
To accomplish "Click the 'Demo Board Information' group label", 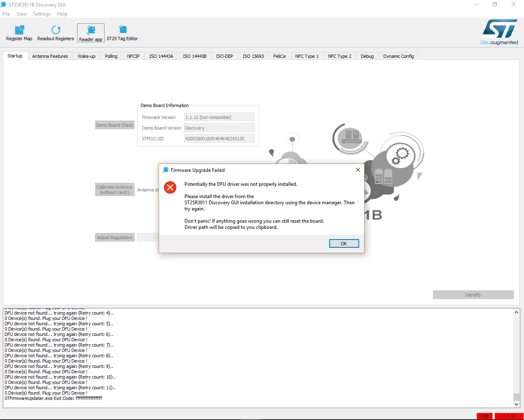I will click(165, 105).
